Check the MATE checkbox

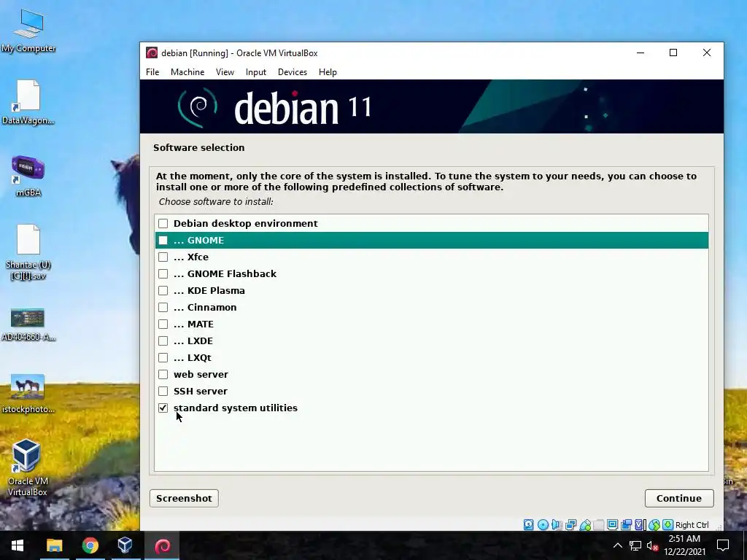pyautogui.click(x=163, y=324)
